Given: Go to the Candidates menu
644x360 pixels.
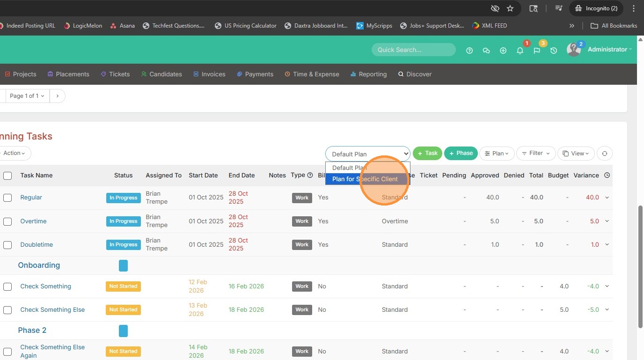Looking at the screenshot, I should pos(161,74).
